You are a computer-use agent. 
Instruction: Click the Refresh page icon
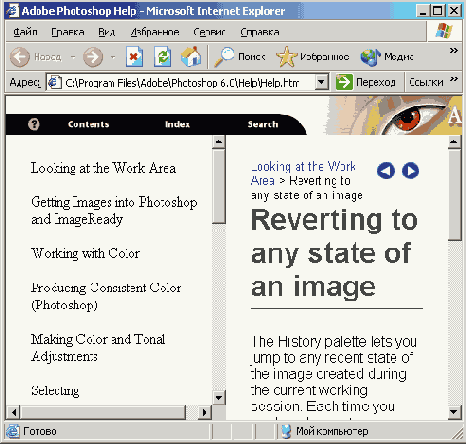pyautogui.click(x=162, y=57)
